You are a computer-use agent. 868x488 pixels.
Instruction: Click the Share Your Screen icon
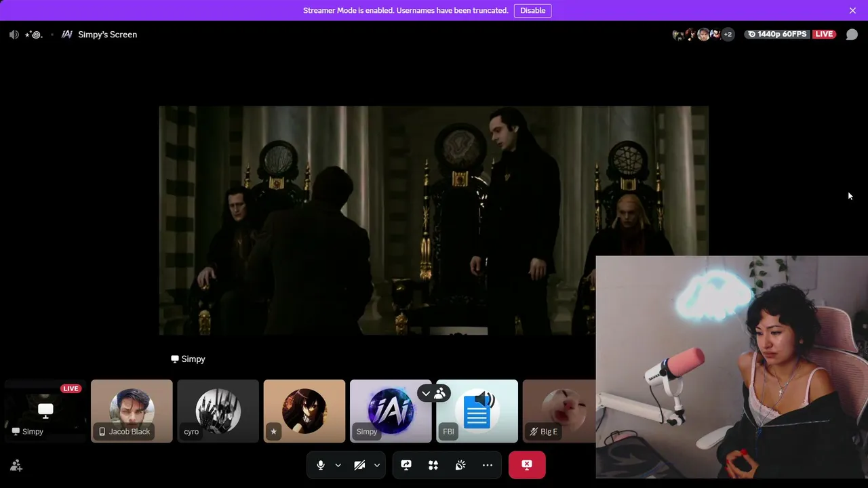click(x=406, y=465)
